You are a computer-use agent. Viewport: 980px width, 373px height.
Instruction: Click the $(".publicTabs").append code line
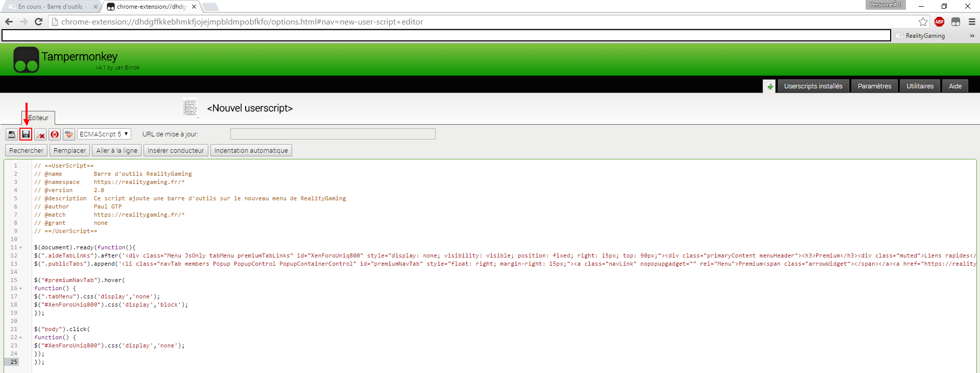coord(505,264)
